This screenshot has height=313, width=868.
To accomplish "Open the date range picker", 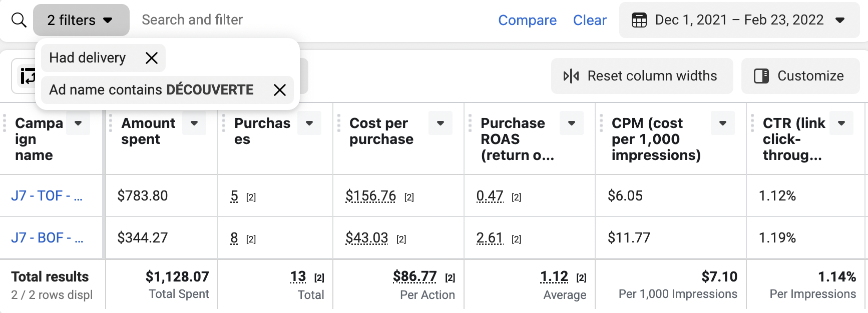I will tap(739, 20).
